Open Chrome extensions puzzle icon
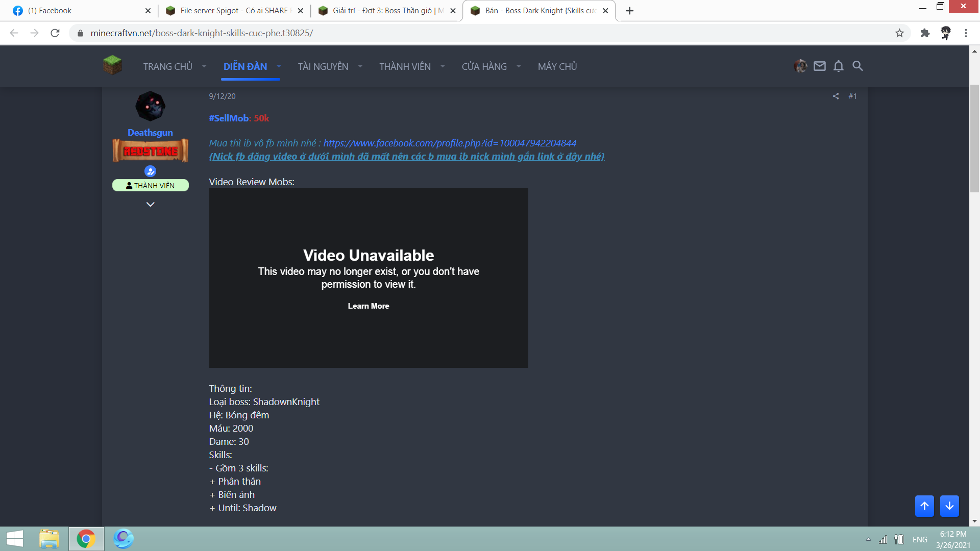The width and height of the screenshot is (980, 551). click(x=925, y=33)
